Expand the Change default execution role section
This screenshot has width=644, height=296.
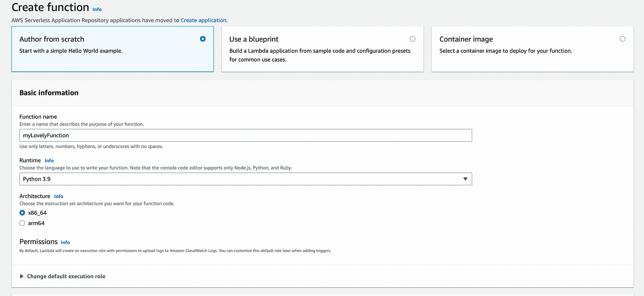pos(66,276)
